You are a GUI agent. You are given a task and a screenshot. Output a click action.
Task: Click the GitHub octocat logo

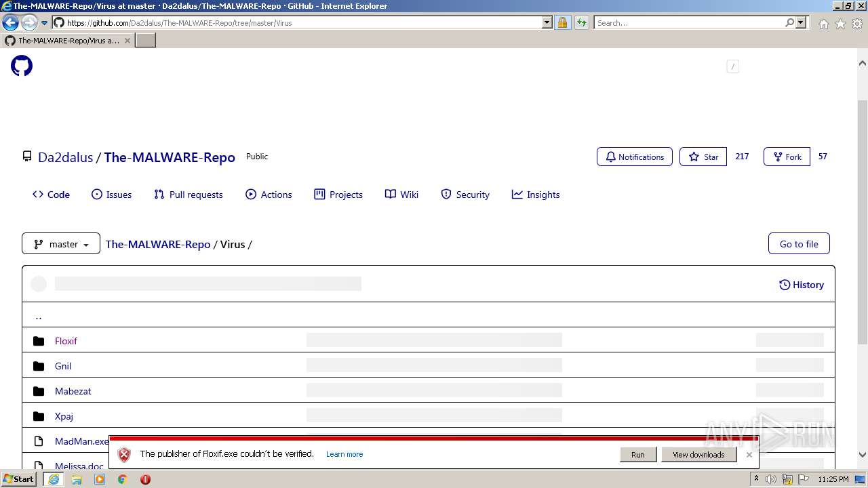22,66
